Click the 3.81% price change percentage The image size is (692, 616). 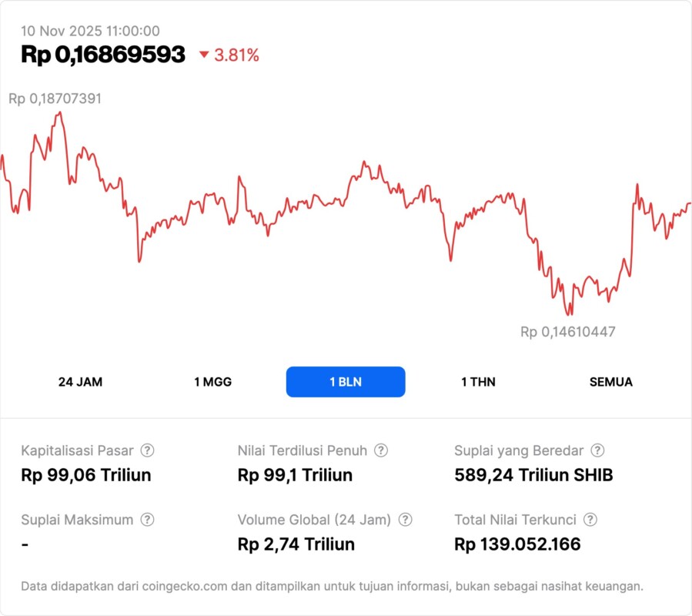tap(237, 55)
